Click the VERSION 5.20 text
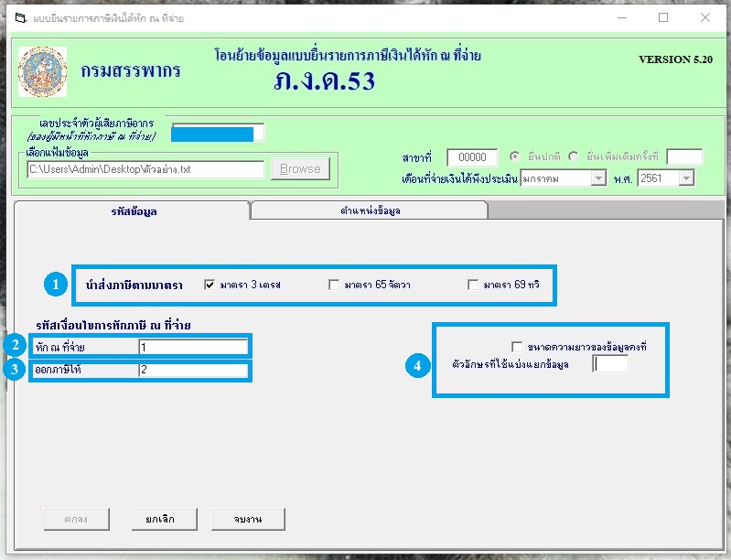 click(x=675, y=59)
